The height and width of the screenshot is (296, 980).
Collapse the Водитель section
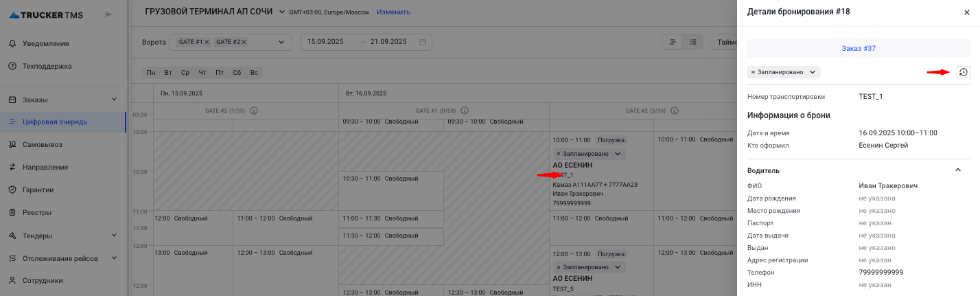[x=958, y=170]
